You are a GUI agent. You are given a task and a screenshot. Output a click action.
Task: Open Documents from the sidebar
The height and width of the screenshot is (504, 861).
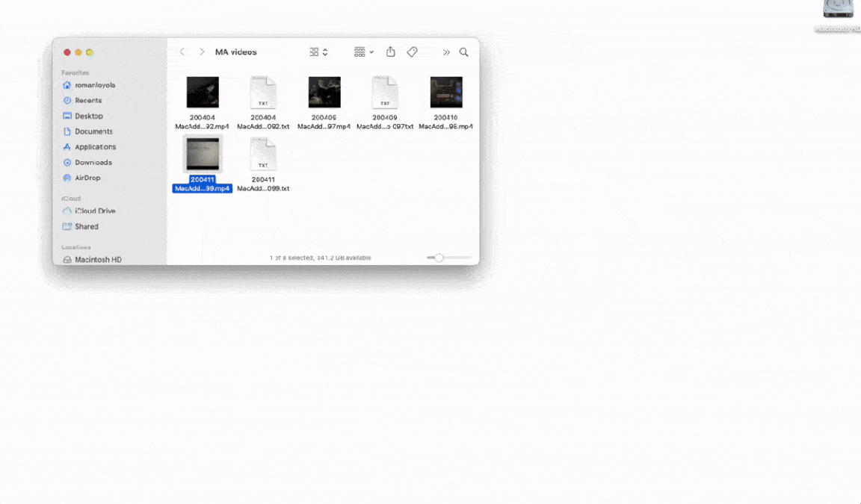[88, 131]
